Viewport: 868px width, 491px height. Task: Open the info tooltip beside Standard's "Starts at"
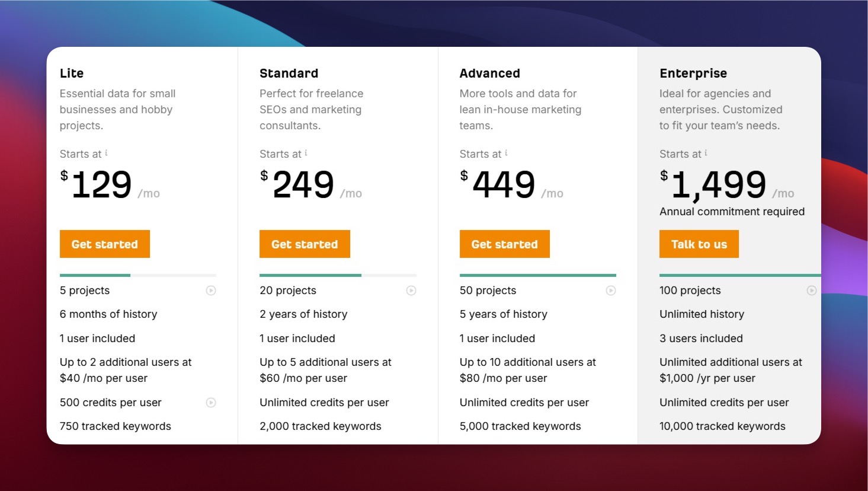click(306, 151)
